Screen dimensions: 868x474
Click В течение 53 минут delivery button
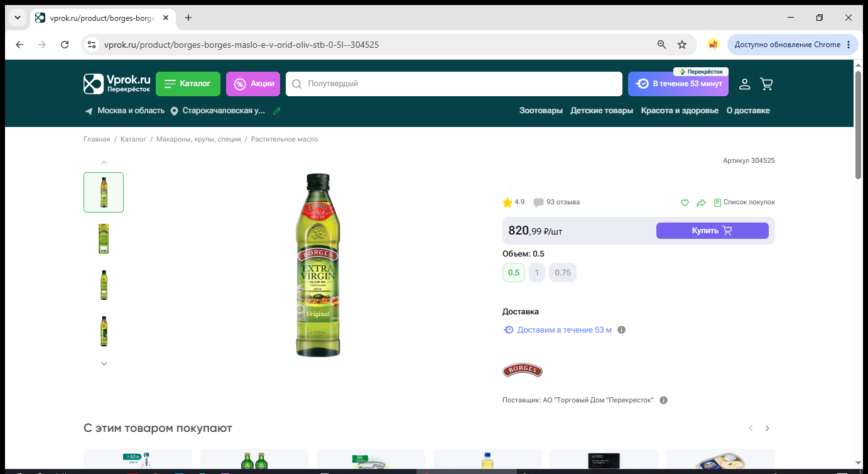coord(678,84)
